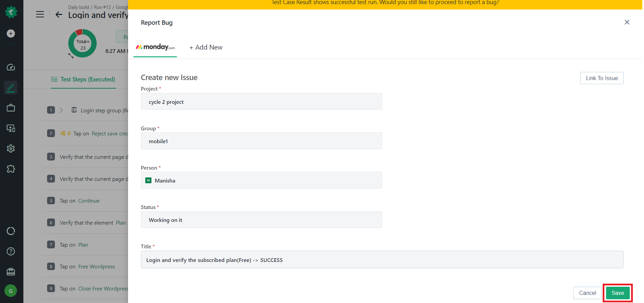Click the 8:27 AM timestamp
The image size is (644, 303).
115,51
